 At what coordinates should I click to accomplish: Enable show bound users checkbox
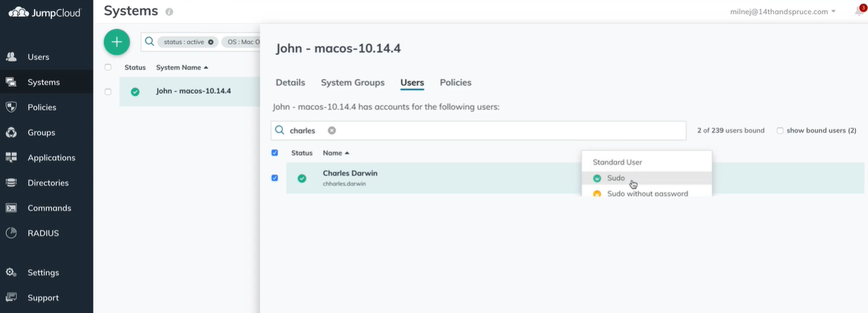click(780, 131)
